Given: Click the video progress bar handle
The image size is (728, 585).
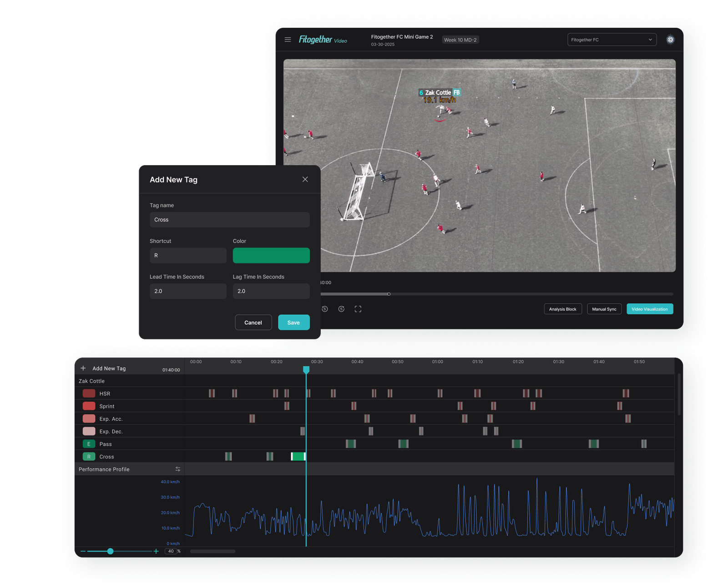Looking at the screenshot, I should point(389,294).
